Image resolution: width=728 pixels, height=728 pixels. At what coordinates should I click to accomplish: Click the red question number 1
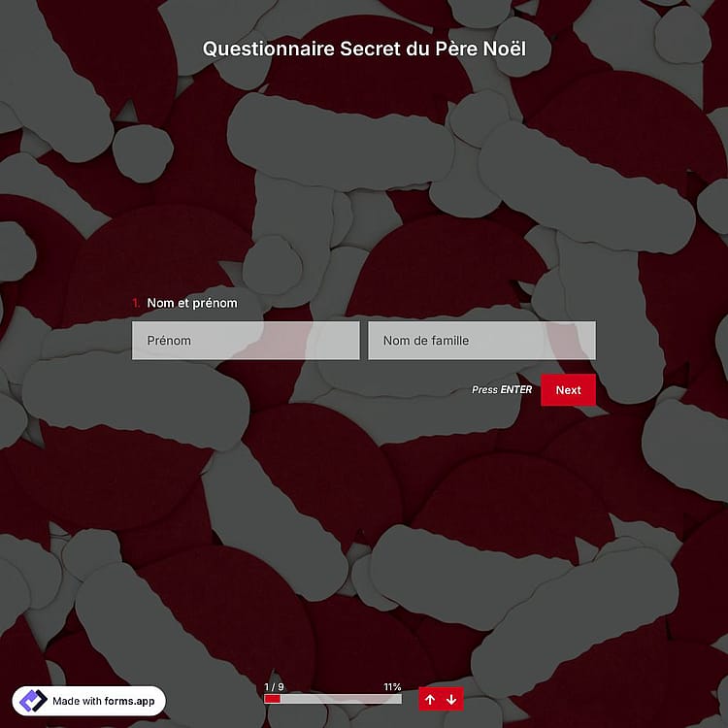click(136, 303)
